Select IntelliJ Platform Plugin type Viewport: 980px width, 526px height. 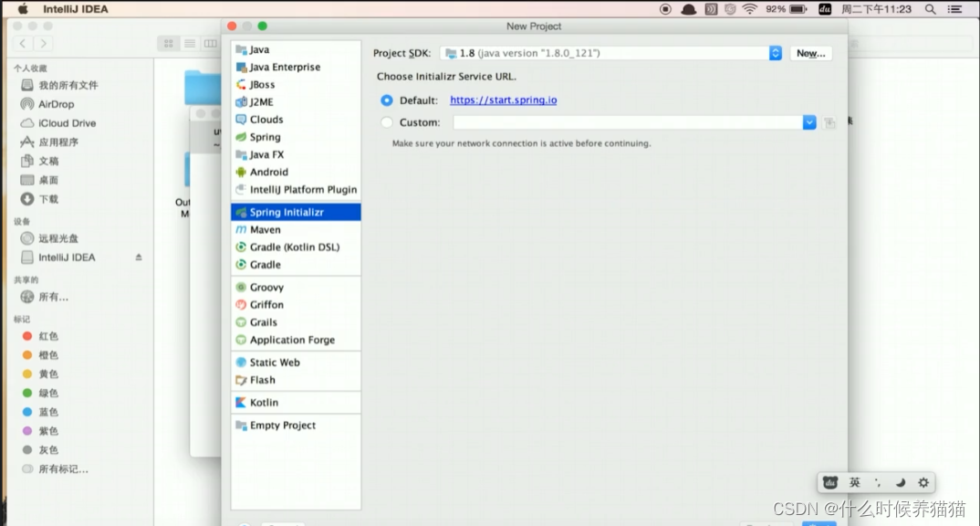[x=296, y=190]
